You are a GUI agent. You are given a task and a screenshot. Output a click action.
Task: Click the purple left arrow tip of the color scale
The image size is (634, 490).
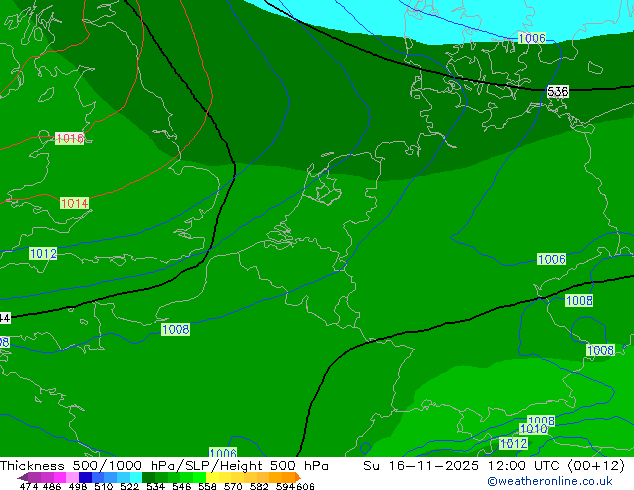[x=22, y=478]
